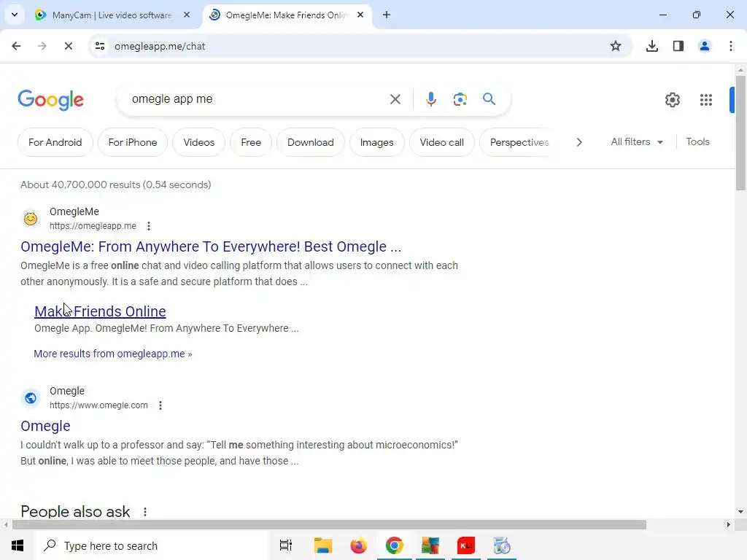The width and height of the screenshot is (747, 560).
Task: Open Google quick settings gear
Action: [672, 100]
